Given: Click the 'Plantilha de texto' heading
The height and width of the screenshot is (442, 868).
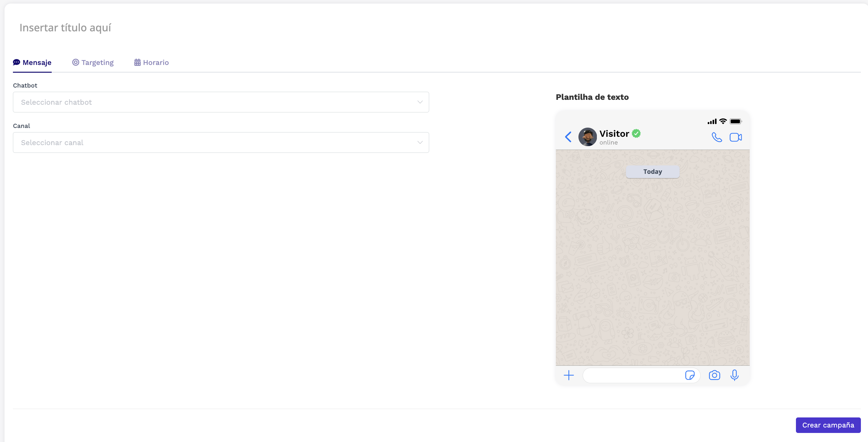Looking at the screenshot, I should click(x=592, y=97).
